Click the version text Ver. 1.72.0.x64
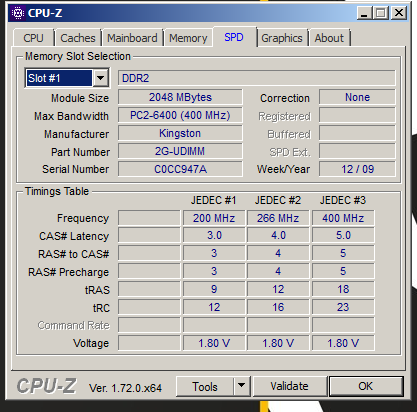Image resolution: width=417 pixels, height=412 pixels. [125, 388]
